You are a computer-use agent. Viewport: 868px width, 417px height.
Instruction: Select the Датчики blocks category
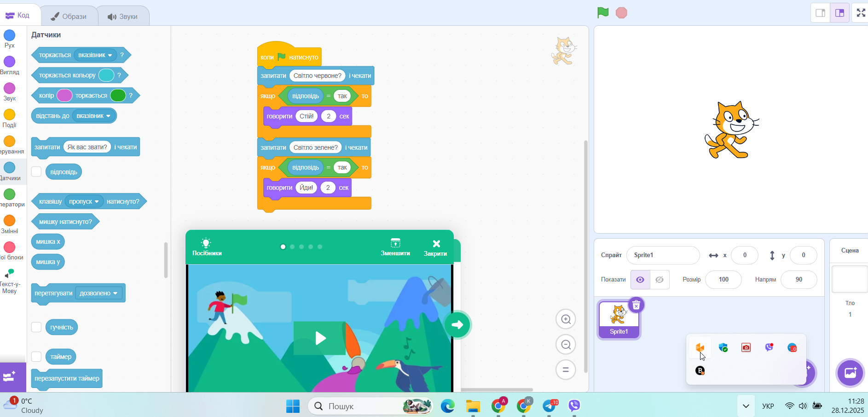click(x=10, y=171)
